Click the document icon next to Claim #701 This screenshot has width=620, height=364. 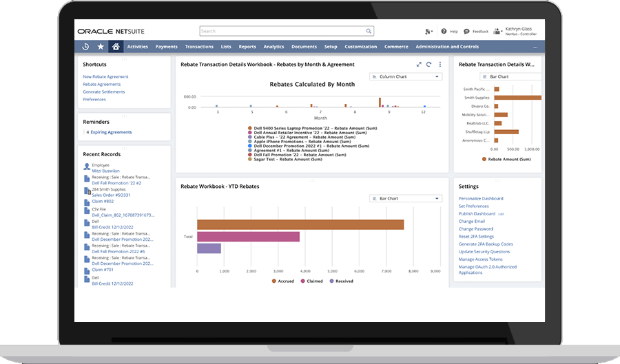tap(87, 271)
